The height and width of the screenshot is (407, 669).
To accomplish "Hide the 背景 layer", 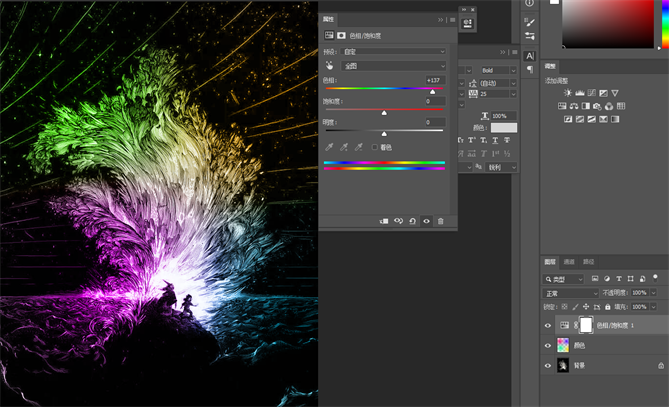I will [548, 365].
